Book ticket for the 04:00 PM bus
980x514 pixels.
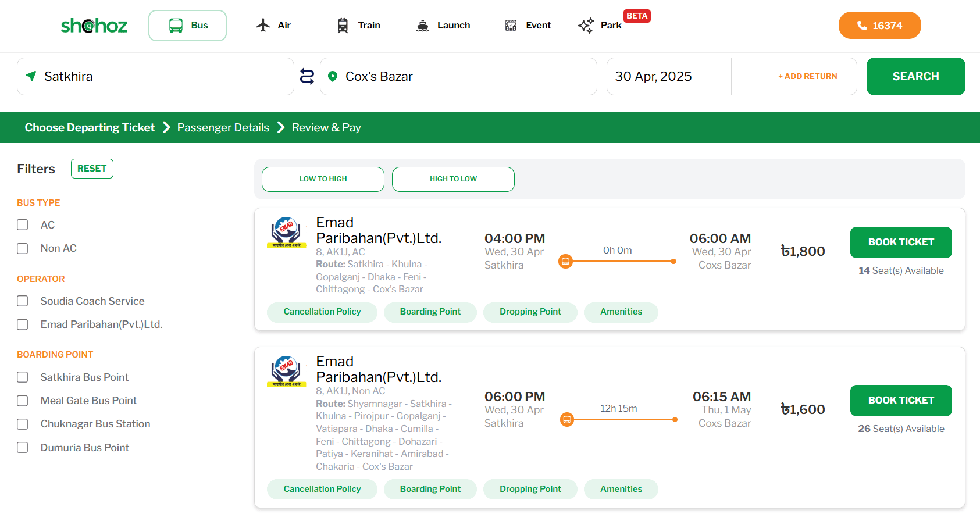pos(901,242)
